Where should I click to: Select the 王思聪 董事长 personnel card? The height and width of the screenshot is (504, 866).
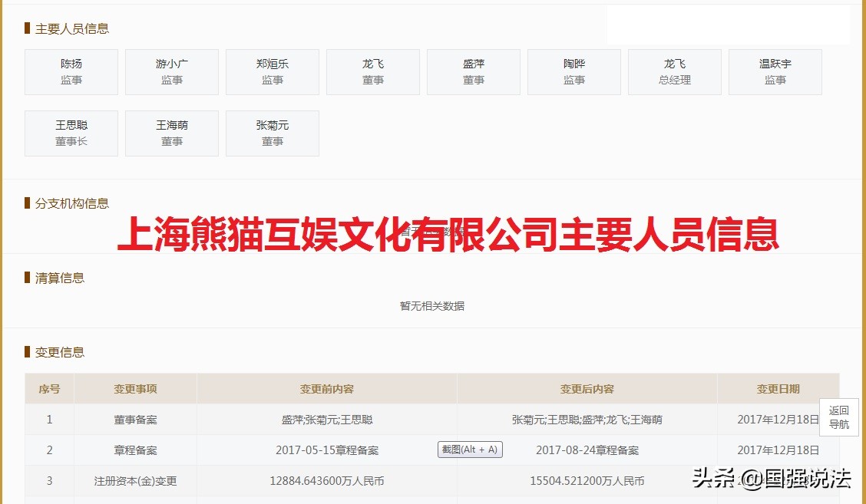(71, 133)
